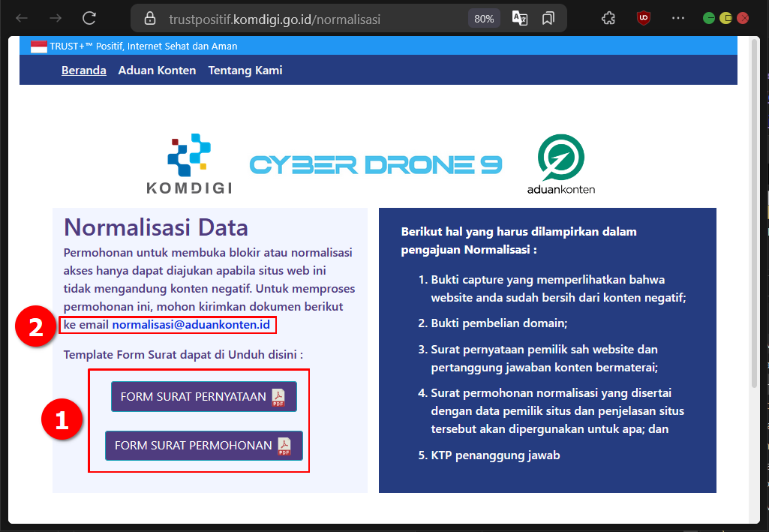Click the 80% zoom indicator

coord(484,18)
